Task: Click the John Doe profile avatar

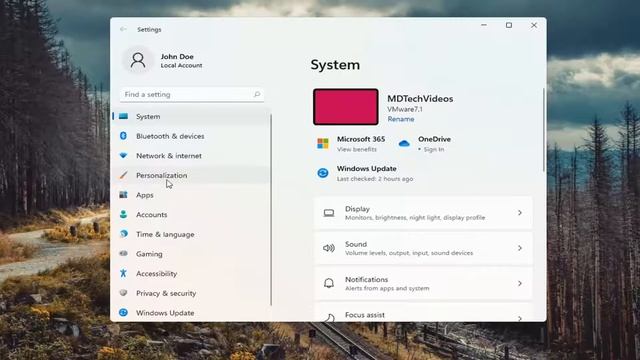Action: 138,60
